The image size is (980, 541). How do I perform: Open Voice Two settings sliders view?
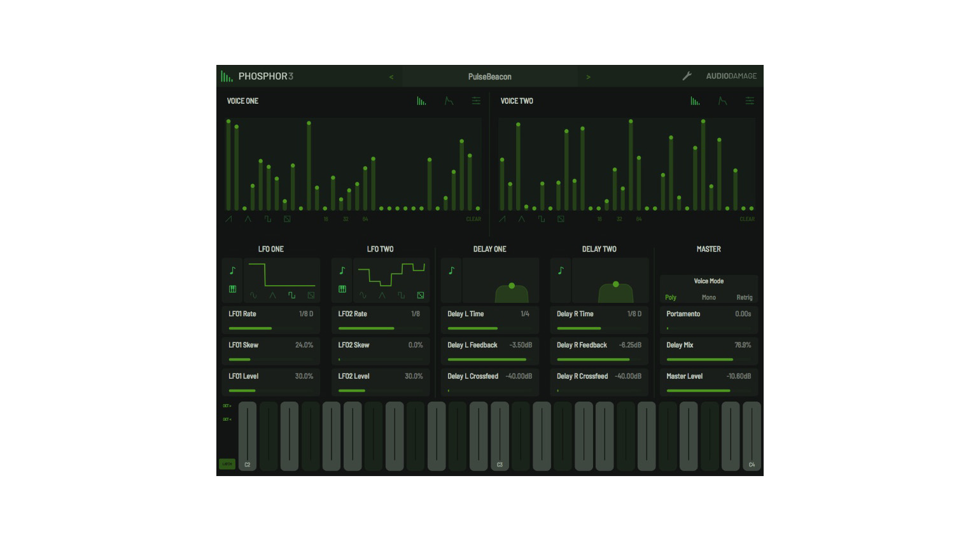tap(750, 101)
